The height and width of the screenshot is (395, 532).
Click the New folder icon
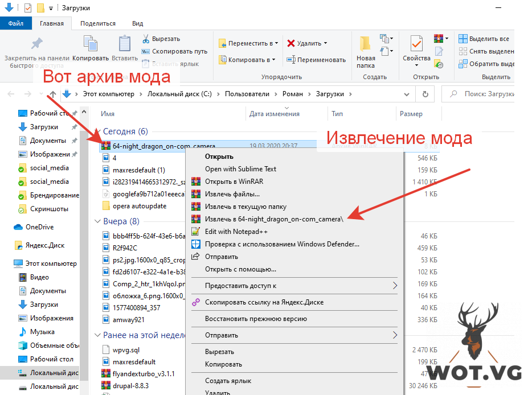click(x=366, y=43)
